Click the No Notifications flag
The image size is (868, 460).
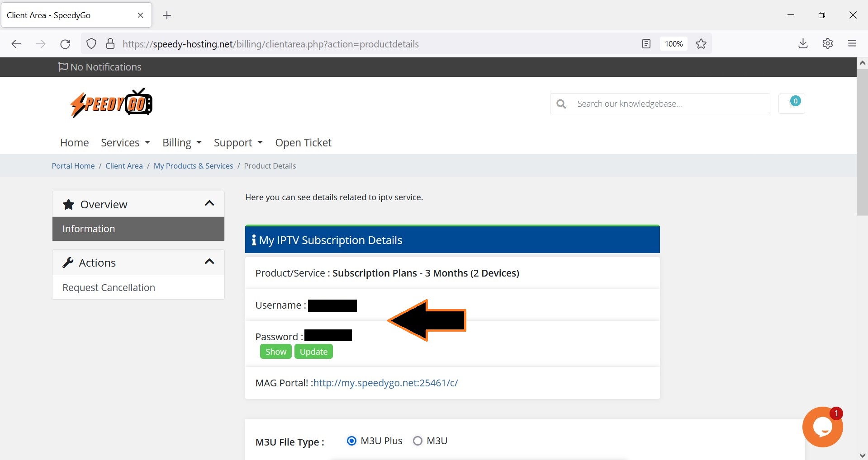tap(63, 67)
